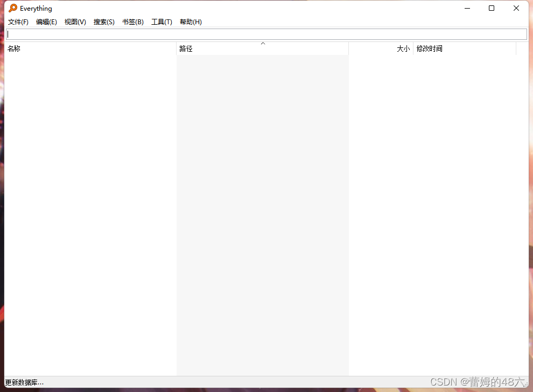Screen dimensions: 533x392
Task: Open the 文件(F) menu
Action: point(18,22)
